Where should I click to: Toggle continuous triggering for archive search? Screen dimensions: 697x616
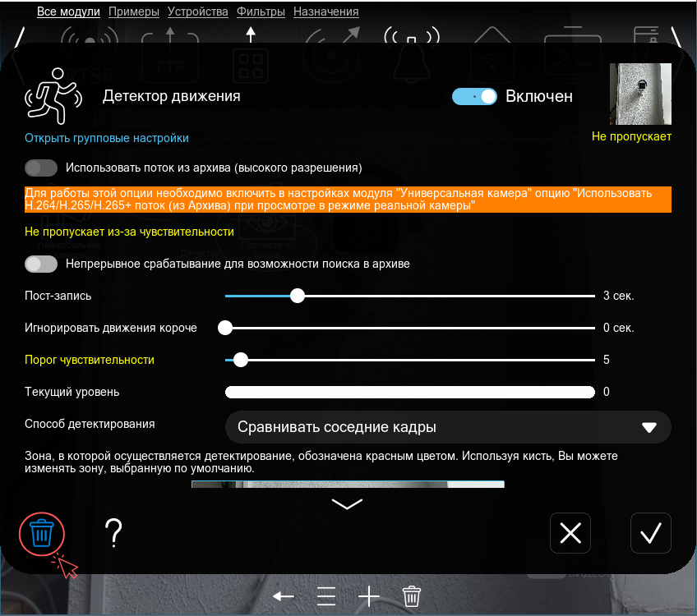pyautogui.click(x=41, y=264)
